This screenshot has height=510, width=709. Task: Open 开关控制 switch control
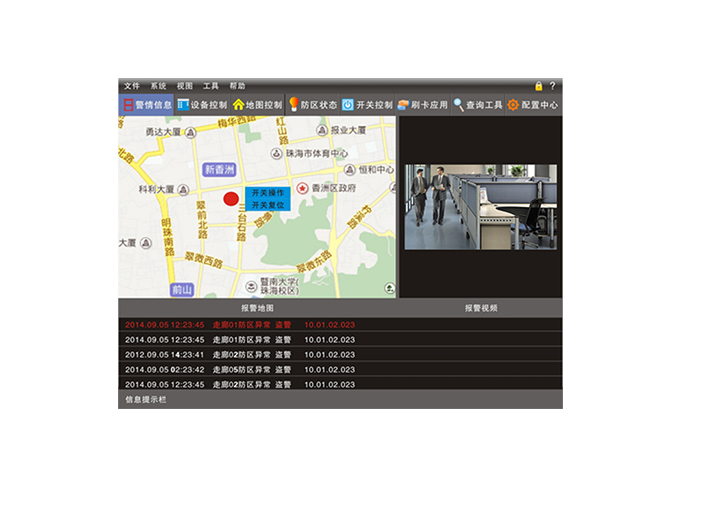(x=367, y=104)
